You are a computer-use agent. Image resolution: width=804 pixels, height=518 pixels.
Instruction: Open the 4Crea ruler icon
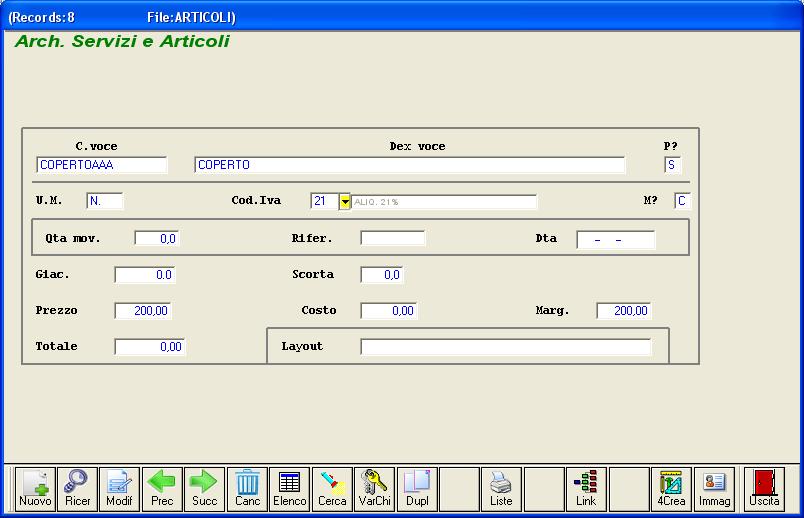pos(671,489)
